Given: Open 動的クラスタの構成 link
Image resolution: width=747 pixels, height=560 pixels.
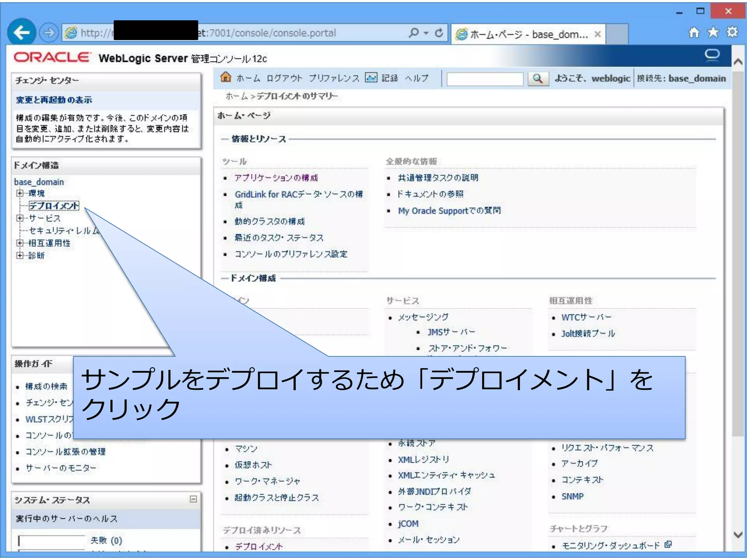Looking at the screenshot, I should pyautogui.click(x=270, y=221).
